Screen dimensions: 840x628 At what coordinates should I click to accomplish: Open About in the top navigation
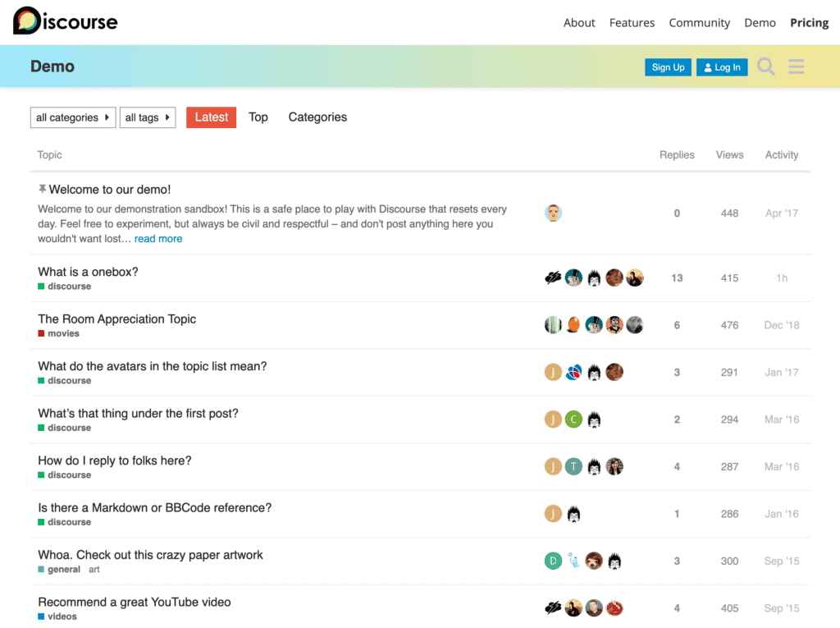579,22
